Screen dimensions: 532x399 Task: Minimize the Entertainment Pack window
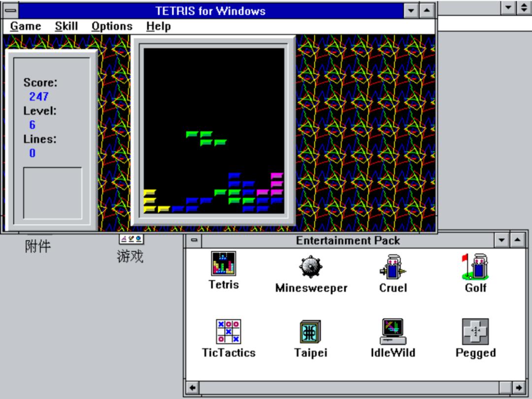(502, 240)
